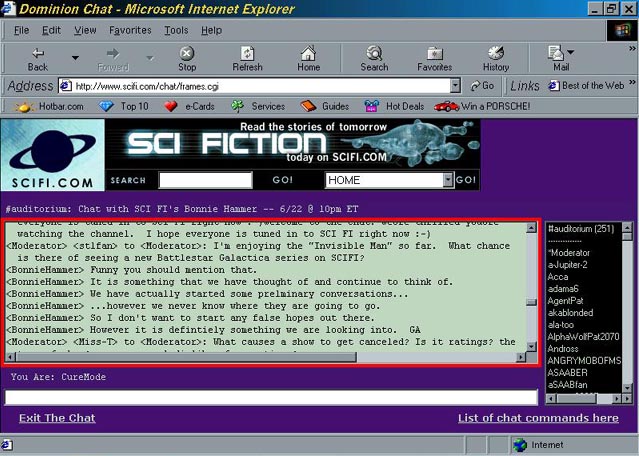639x456 pixels.
Task: Click the Exit The Chat link
Action: (57, 418)
